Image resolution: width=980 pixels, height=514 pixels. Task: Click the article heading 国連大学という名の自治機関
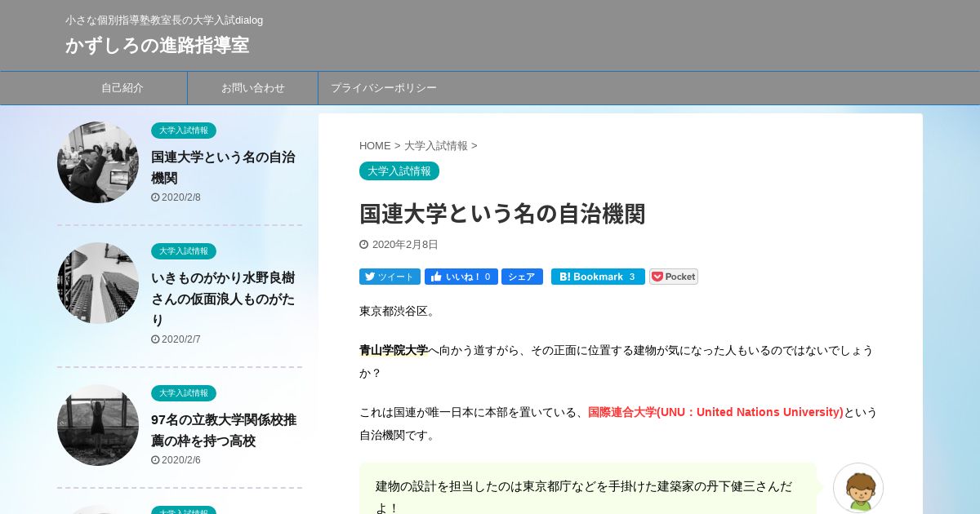pyautogui.click(x=502, y=214)
